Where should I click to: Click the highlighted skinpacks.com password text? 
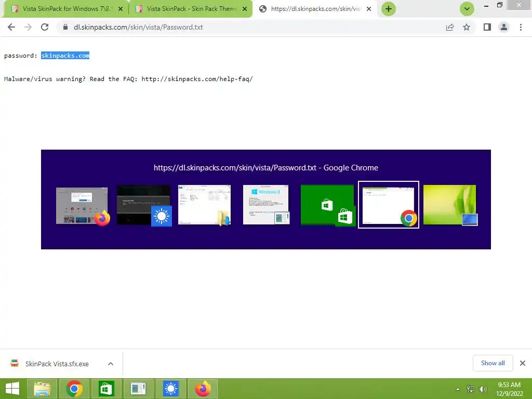tap(65, 56)
